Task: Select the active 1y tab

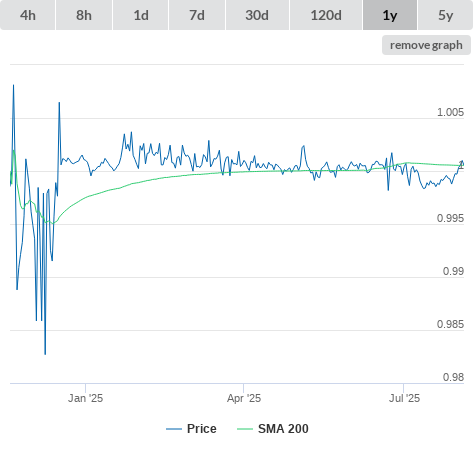Action: [x=390, y=15]
